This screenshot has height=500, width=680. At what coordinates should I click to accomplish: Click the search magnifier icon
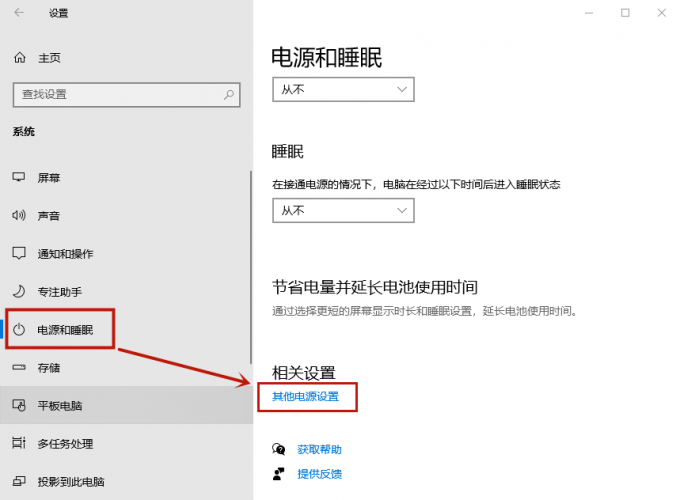click(229, 95)
